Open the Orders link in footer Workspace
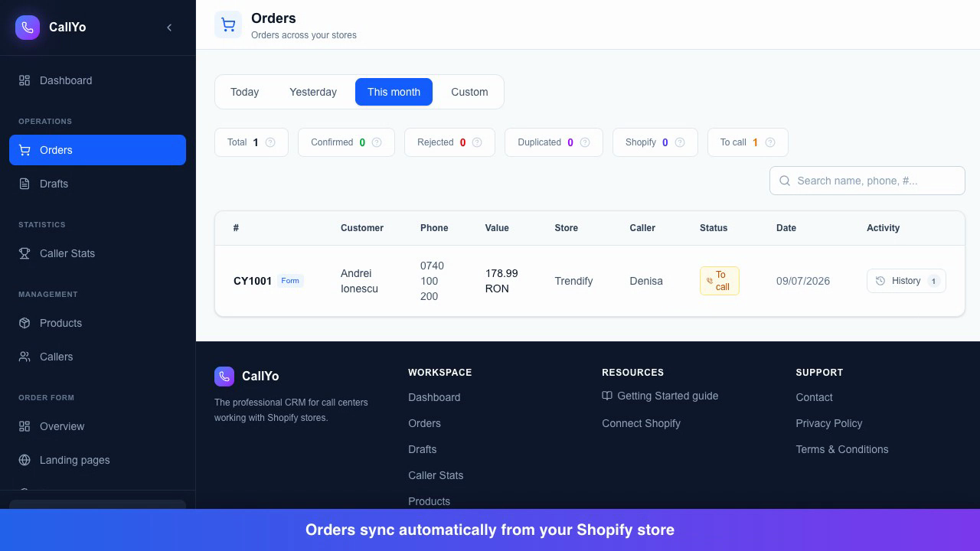 424,423
